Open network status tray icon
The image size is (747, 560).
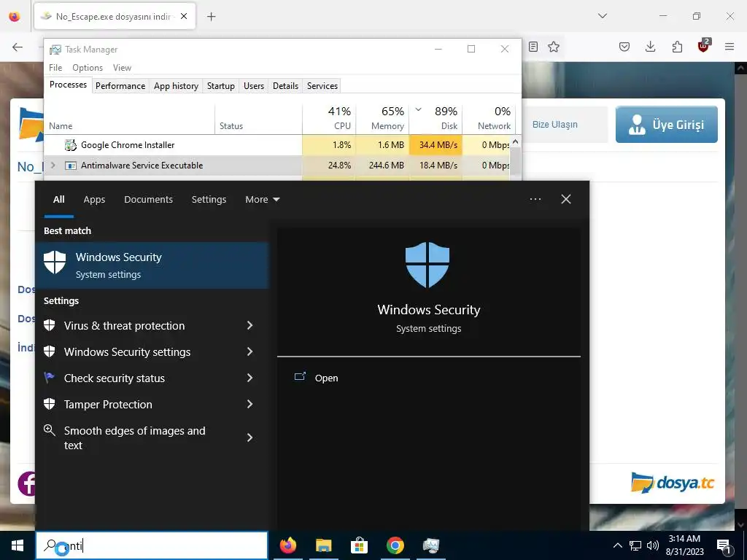pyautogui.click(x=635, y=545)
